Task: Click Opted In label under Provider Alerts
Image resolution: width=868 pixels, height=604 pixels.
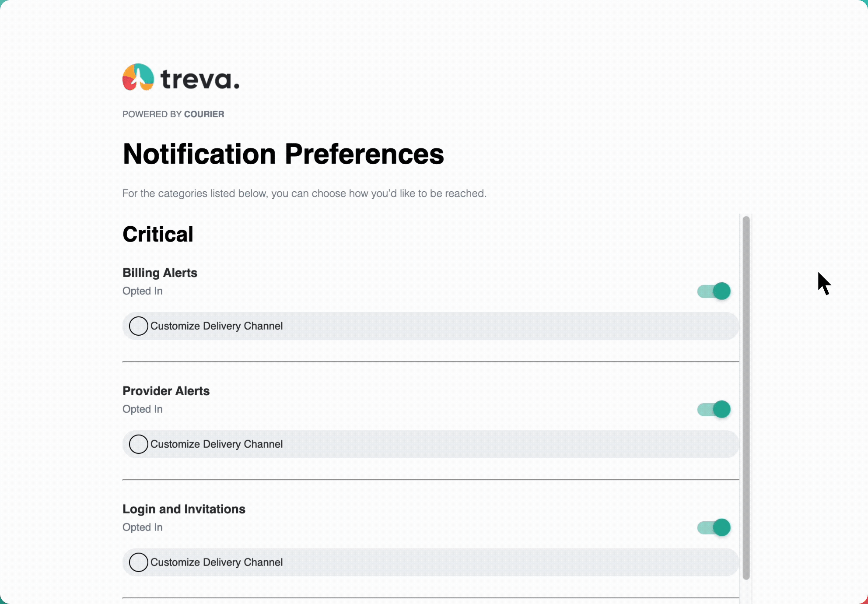Action: [x=143, y=409]
